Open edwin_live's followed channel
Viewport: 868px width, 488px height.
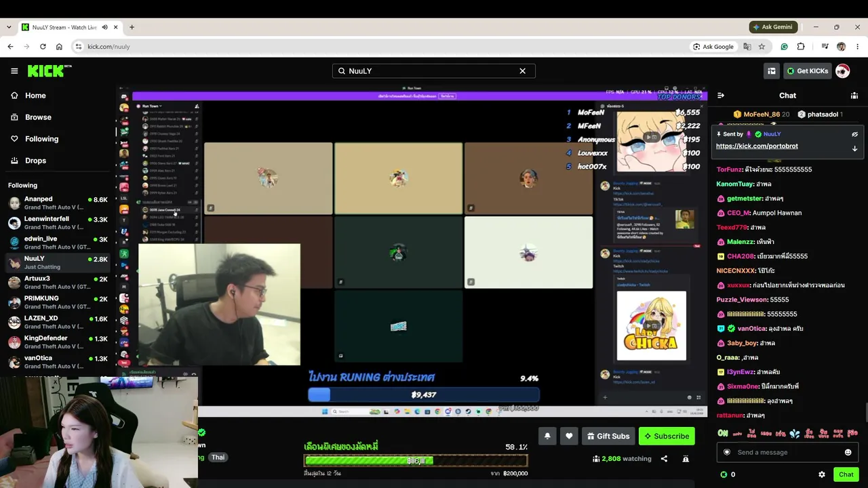(x=58, y=243)
